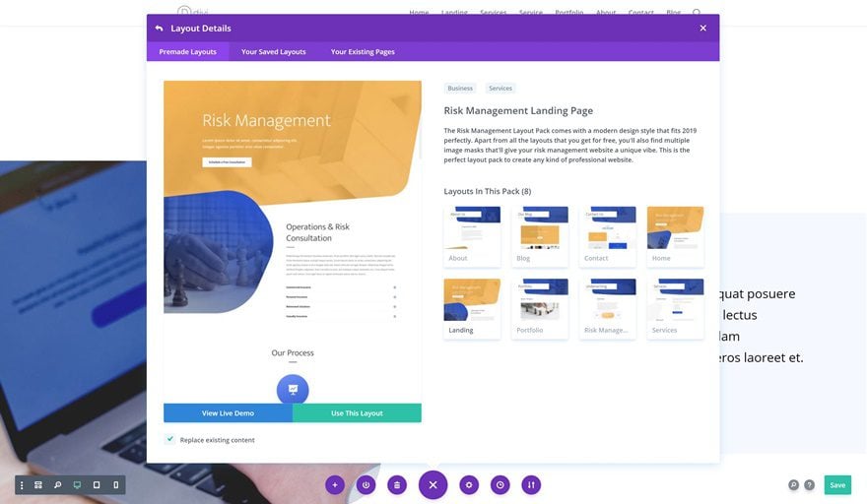Open Your Saved Layouts tab

(274, 52)
